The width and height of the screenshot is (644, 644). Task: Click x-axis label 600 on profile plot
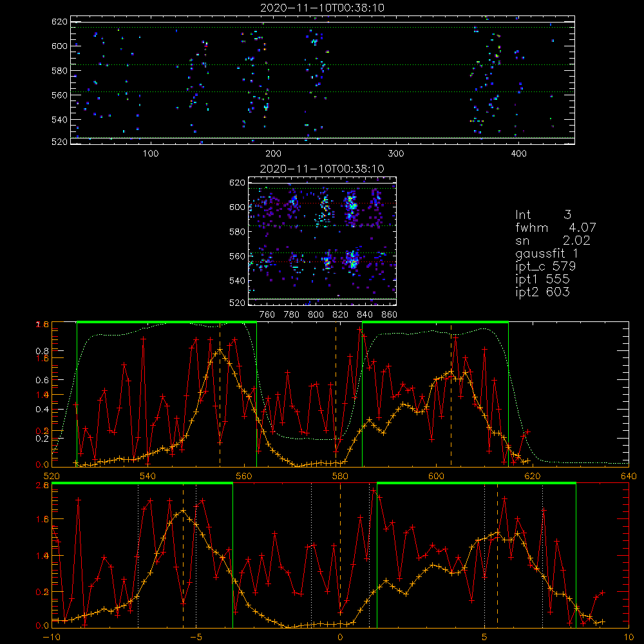[x=436, y=477]
